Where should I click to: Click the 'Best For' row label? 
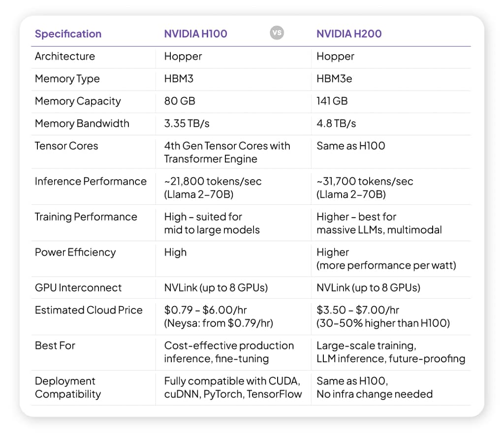click(55, 345)
